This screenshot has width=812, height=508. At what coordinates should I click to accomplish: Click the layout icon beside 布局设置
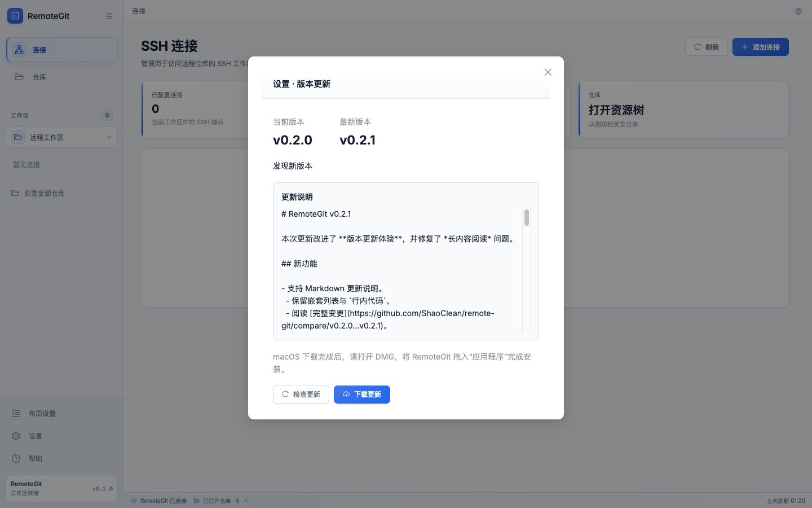coord(16,413)
